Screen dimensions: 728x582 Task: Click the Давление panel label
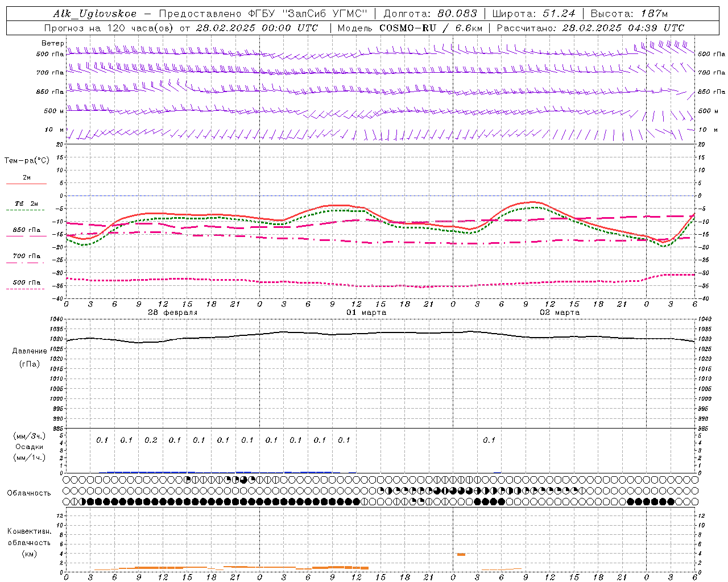[x=30, y=351]
